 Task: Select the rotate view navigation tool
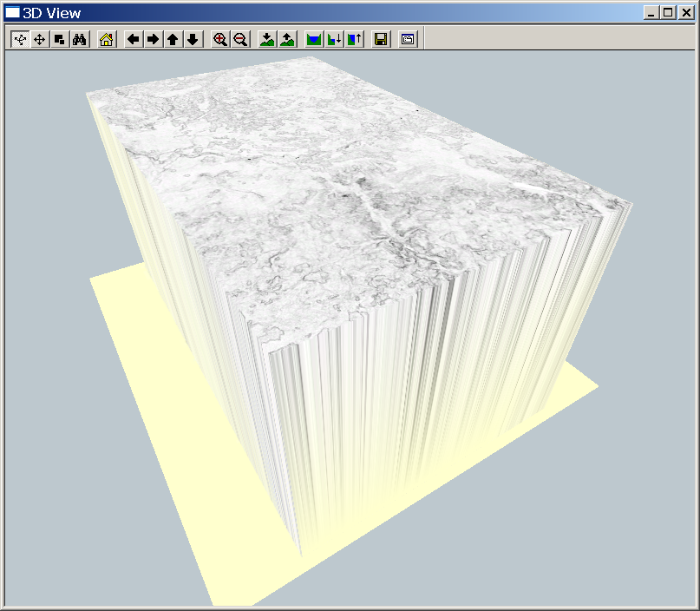click(20, 39)
